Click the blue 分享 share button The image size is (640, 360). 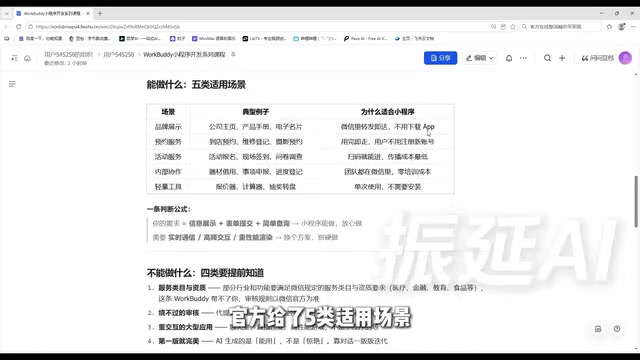coord(440,58)
